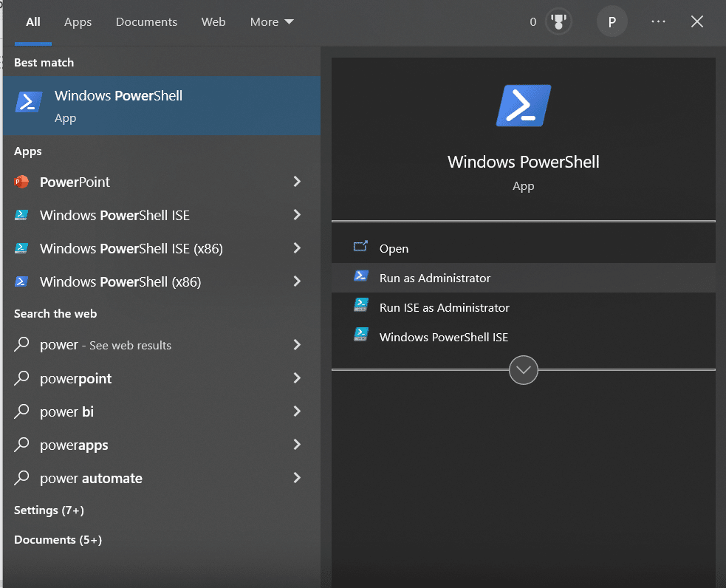Expand the powerapps suggestion arrow
Screen dimensions: 726x588
[x=297, y=445]
